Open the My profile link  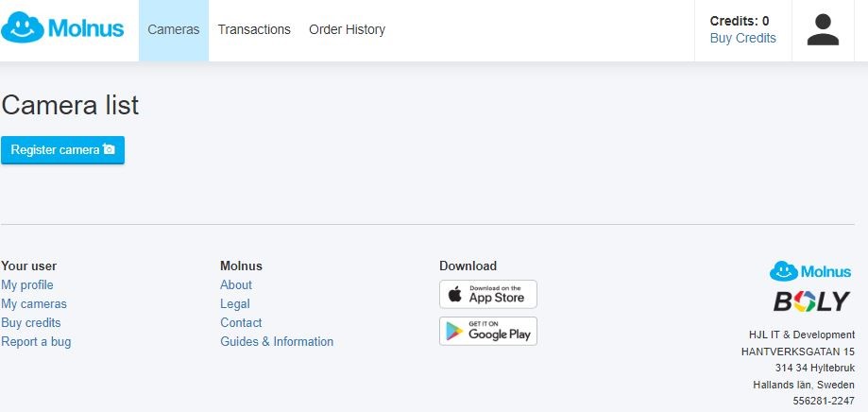point(27,285)
